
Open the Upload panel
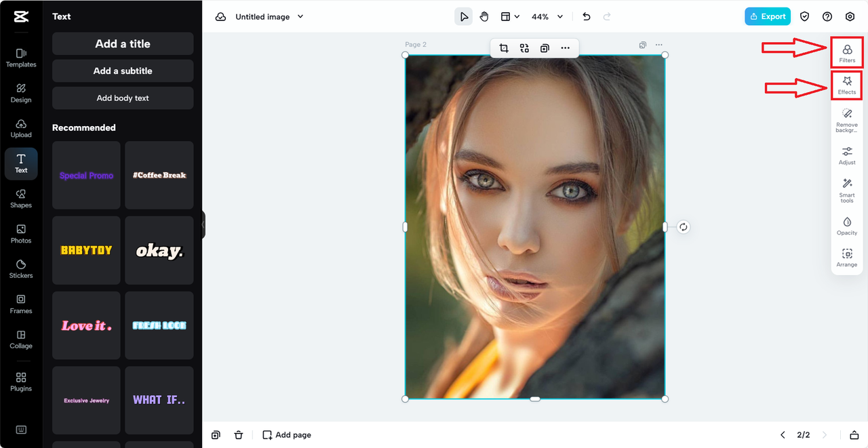pyautogui.click(x=21, y=128)
